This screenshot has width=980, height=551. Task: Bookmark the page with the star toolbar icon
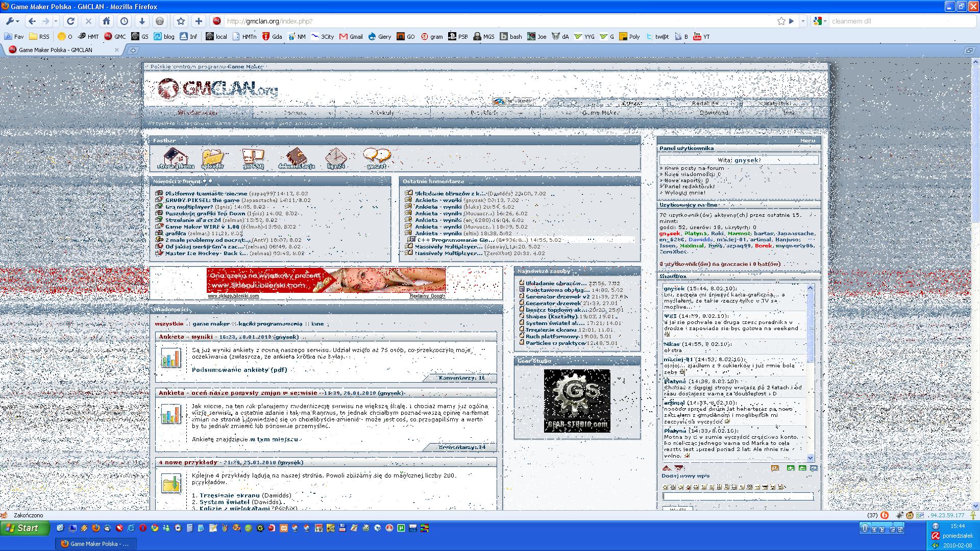pos(181,21)
